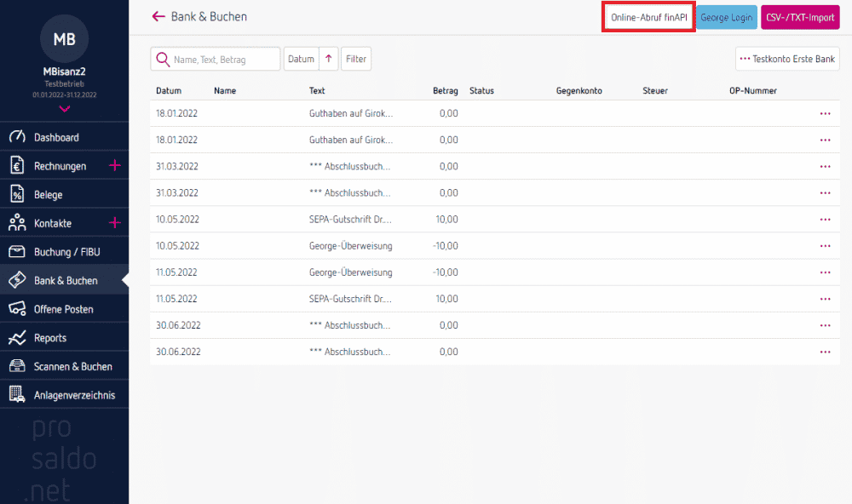The image size is (852, 504).
Task: Click the Buchung / FIBU folder icon
Action: 17,252
